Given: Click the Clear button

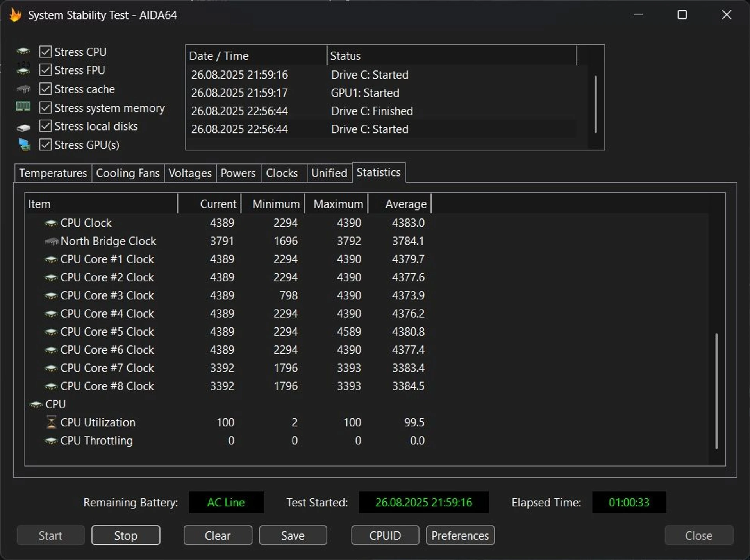Looking at the screenshot, I should pyautogui.click(x=218, y=535).
